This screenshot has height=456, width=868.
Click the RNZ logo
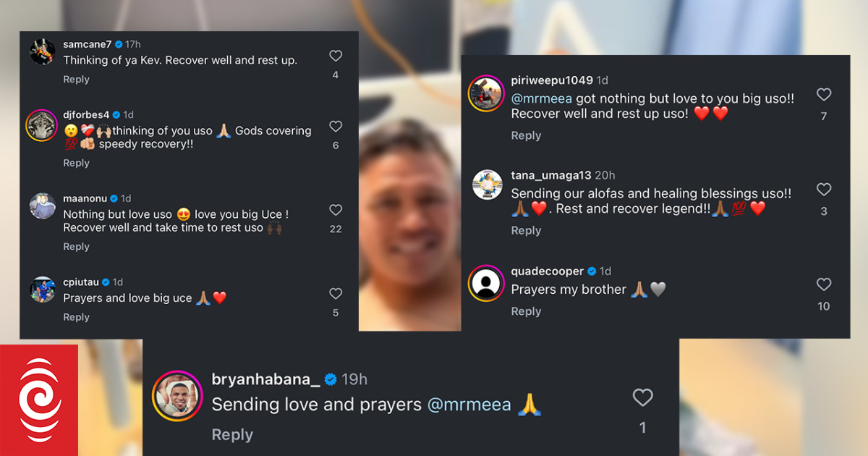pos(39,400)
